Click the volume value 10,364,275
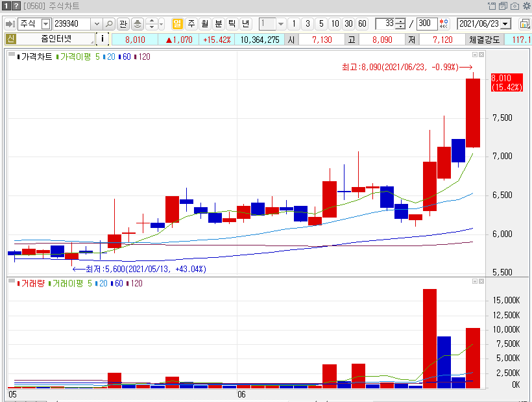The width and height of the screenshot is (532, 402). [260, 40]
